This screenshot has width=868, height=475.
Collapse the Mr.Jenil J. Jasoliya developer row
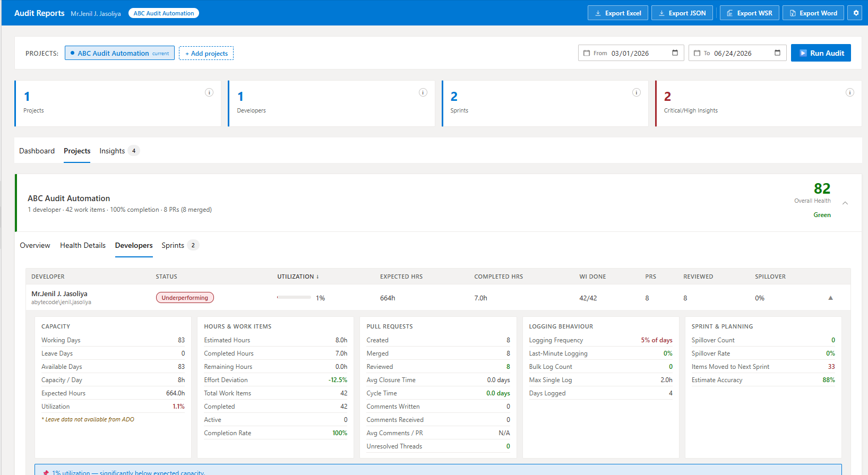[x=831, y=298]
